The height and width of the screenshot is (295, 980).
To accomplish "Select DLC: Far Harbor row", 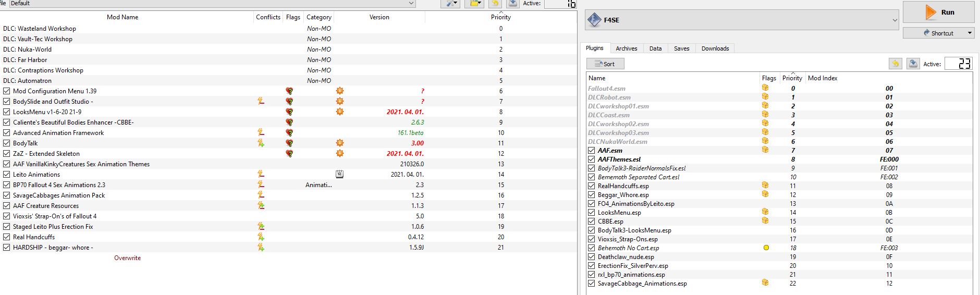I will pos(288,60).
